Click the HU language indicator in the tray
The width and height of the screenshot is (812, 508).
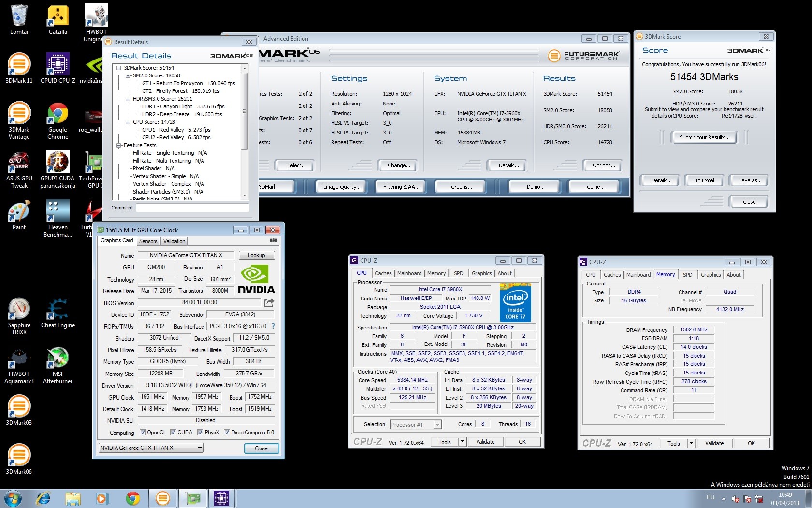(710, 497)
